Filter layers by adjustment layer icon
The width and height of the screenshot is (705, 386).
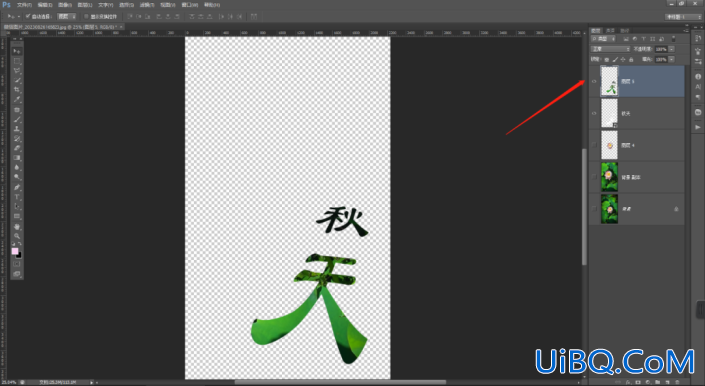(x=635, y=40)
